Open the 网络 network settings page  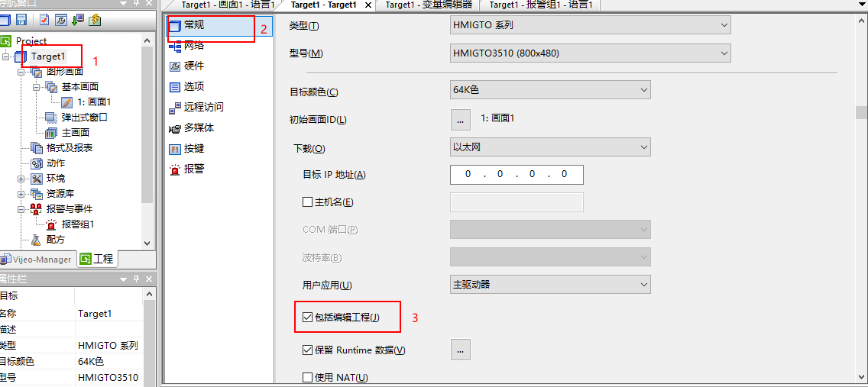pyautogui.click(x=193, y=46)
